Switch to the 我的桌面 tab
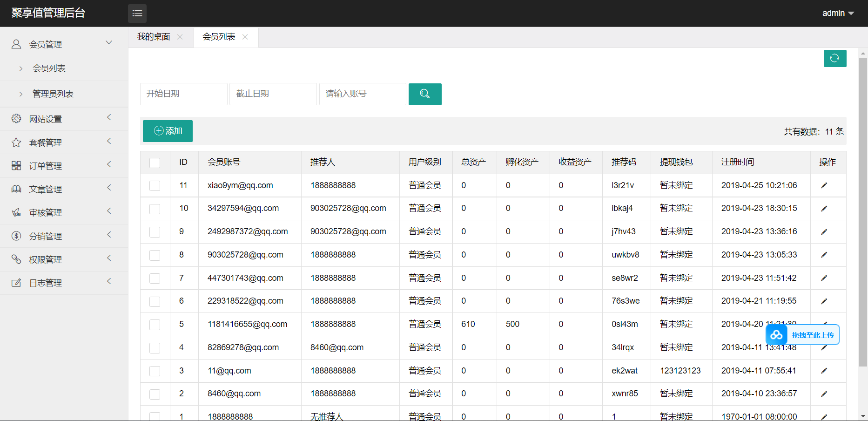 coord(154,37)
